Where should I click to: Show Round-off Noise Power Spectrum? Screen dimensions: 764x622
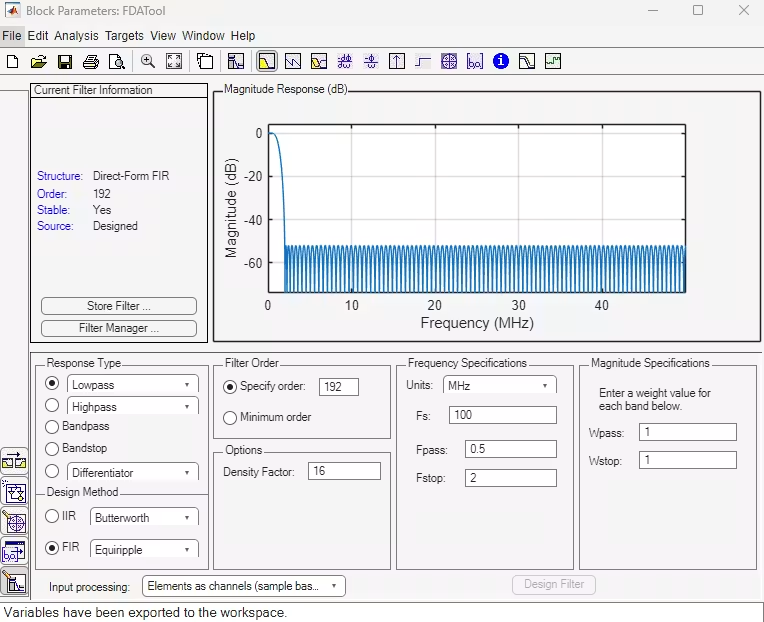tap(553, 61)
